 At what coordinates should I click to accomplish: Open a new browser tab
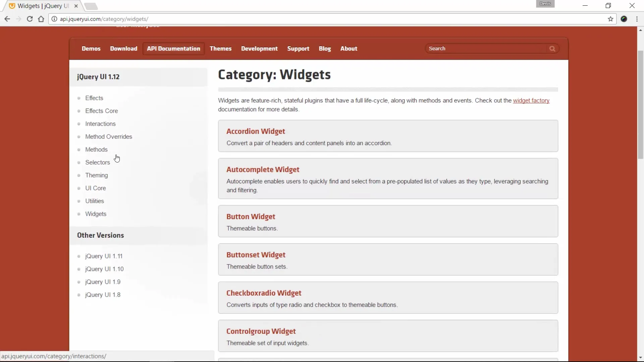[91, 6]
